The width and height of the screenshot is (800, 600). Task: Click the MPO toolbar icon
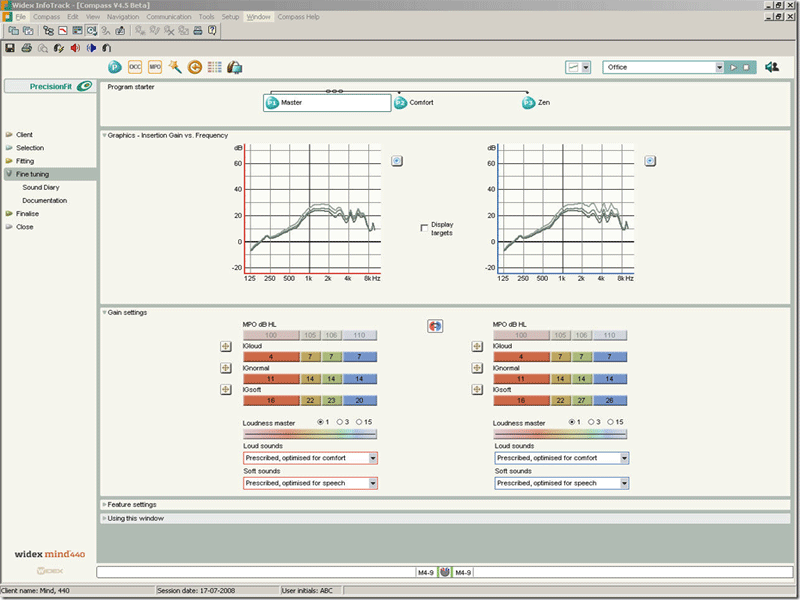[x=155, y=67]
